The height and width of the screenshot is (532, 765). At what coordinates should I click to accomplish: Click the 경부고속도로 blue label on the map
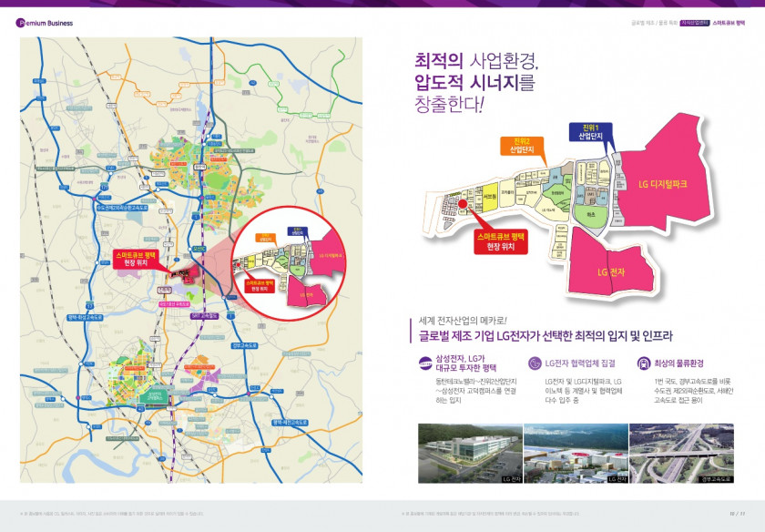pos(244,345)
